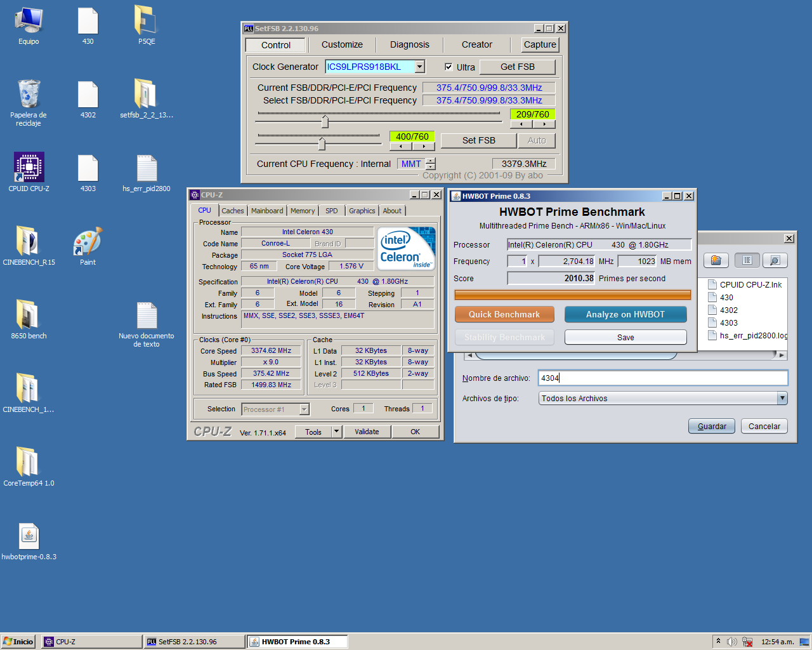Switch to CPU-Z in the taskbar

click(92, 642)
